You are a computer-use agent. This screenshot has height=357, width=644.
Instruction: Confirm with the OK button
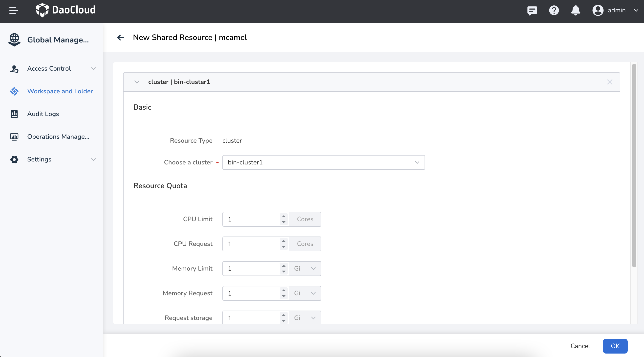coord(615,346)
